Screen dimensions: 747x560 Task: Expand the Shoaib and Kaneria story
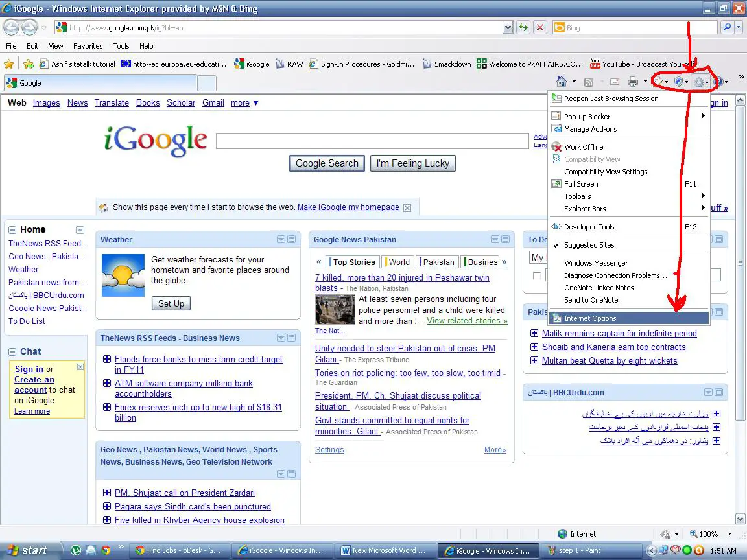(x=534, y=347)
